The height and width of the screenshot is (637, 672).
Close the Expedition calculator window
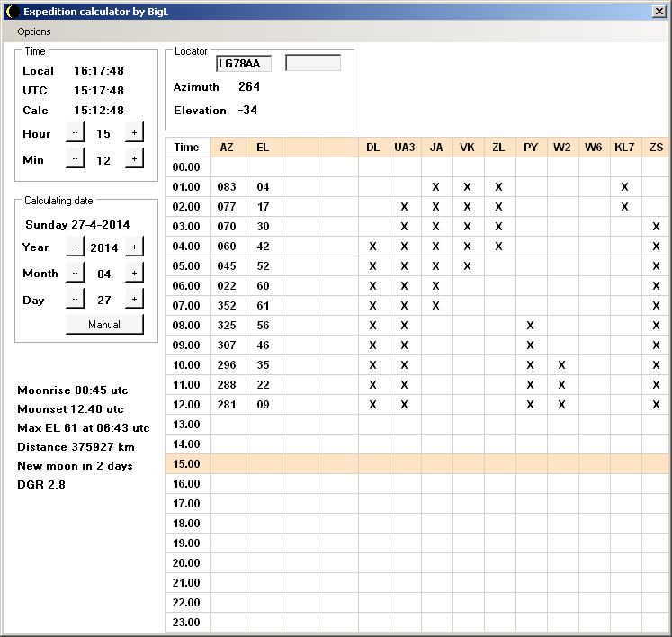(x=659, y=12)
